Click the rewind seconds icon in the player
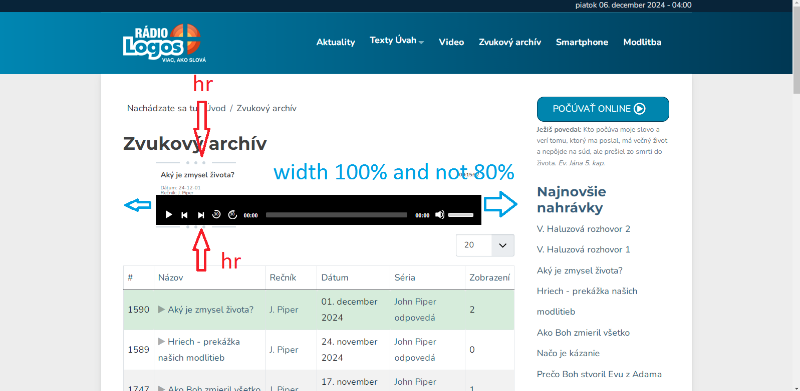Screen dimensions: 800x391 coord(216,214)
